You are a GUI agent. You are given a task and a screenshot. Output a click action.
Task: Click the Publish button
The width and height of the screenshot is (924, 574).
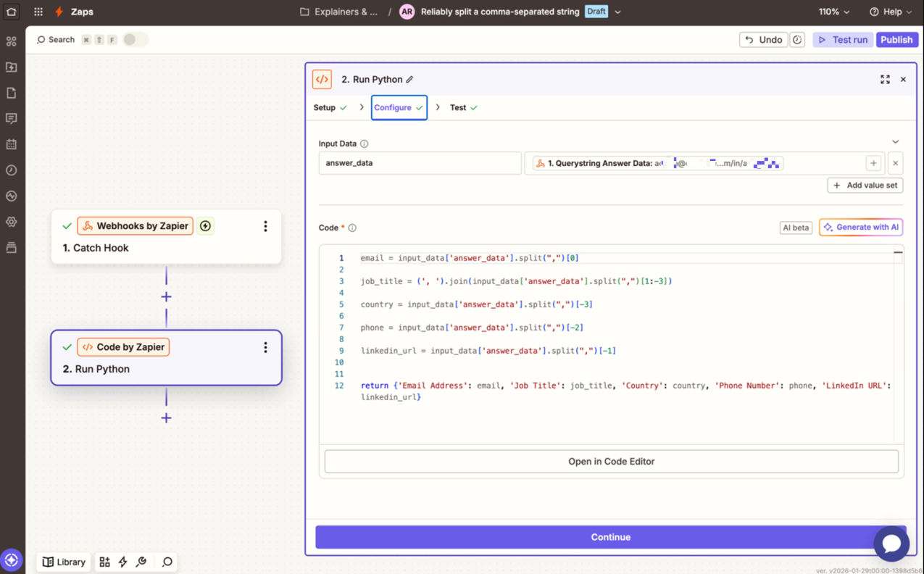tap(896, 40)
